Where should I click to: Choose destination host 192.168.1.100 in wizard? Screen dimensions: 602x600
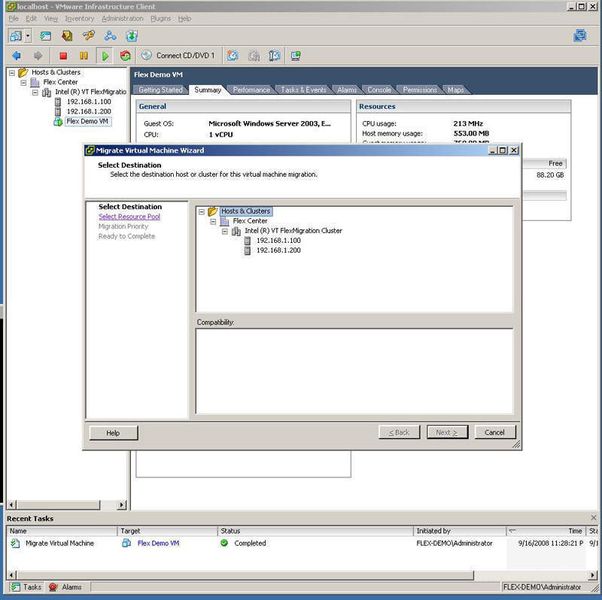click(x=278, y=241)
